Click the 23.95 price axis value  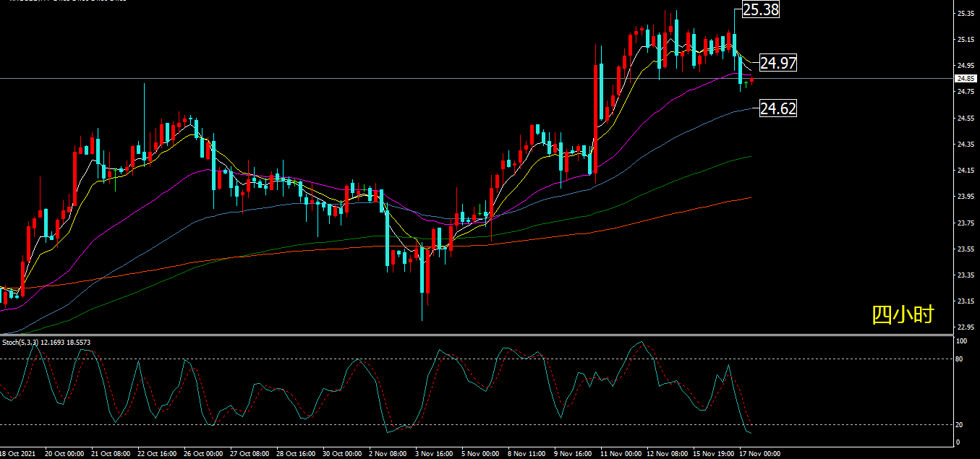(x=966, y=197)
